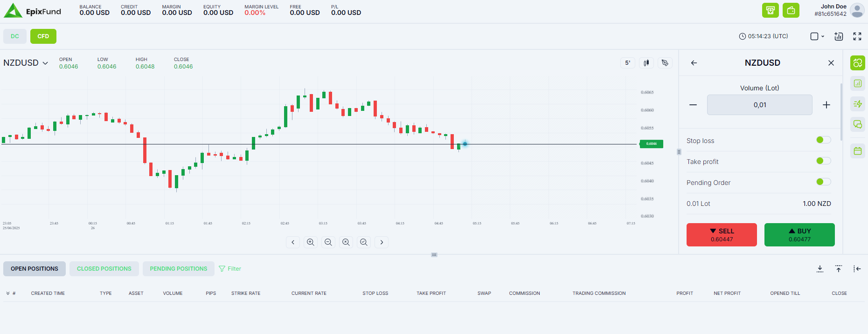
Task: Click the zoom out magnifier below chart
Action: pos(328,242)
